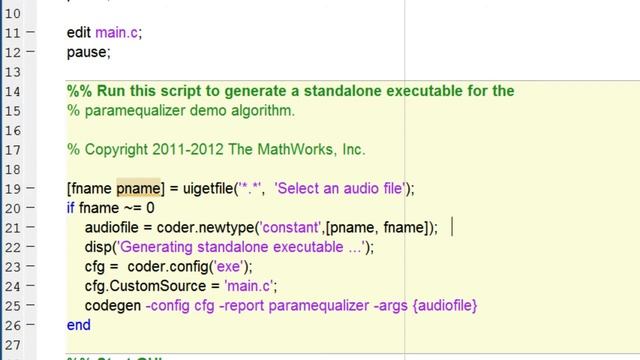
Task: Set breakpoint dash on line 25
Action: click(31, 305)
